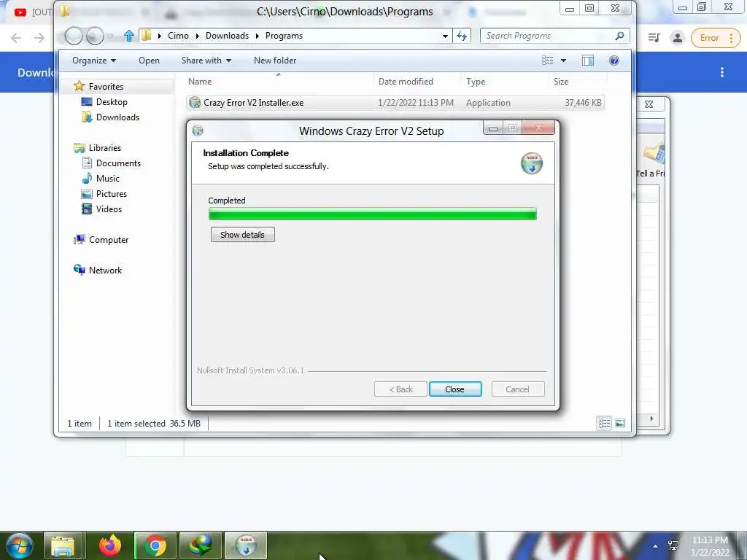Click scroll right arrow in background window

651,419
